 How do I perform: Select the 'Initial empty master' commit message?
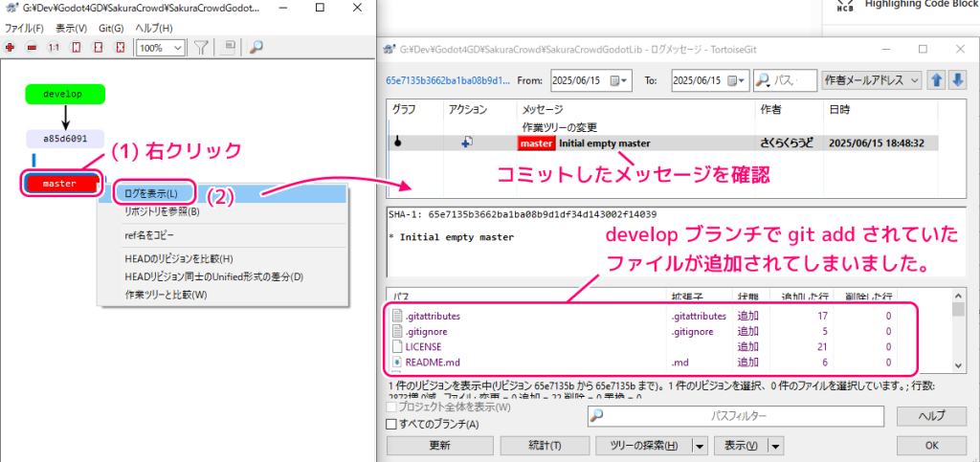click(x=605, y=143)
